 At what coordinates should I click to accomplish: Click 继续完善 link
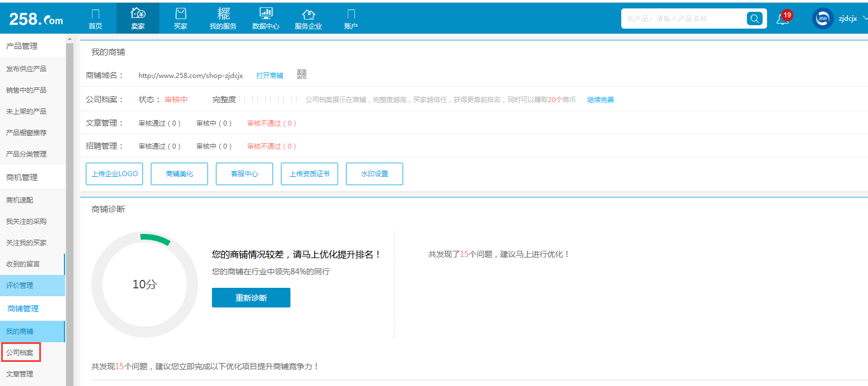pyautogui.click(x=601, y=100)
